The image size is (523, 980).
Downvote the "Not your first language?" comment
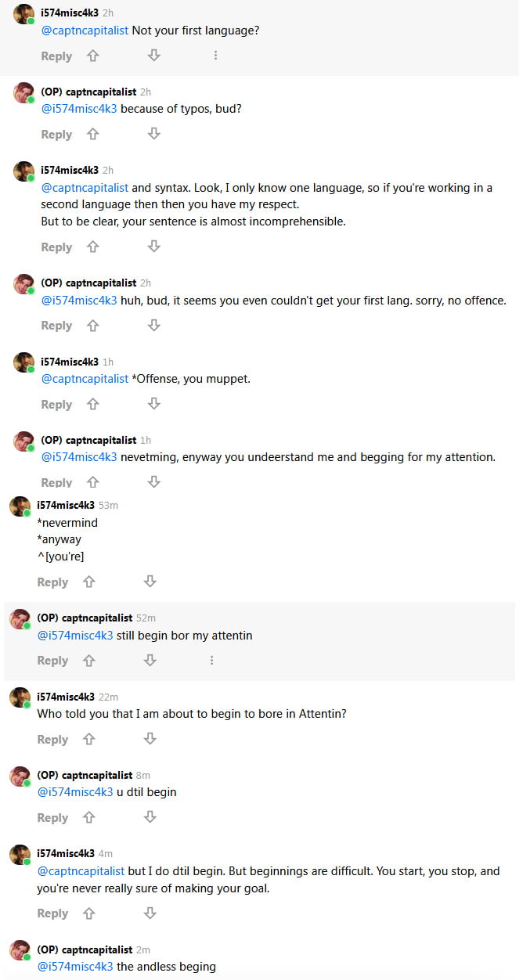point(154,56)
